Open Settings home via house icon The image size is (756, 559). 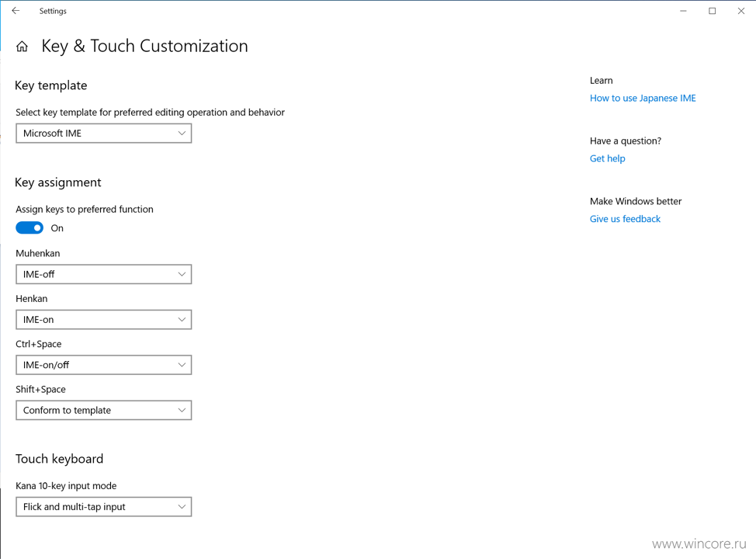click(22, 47)
